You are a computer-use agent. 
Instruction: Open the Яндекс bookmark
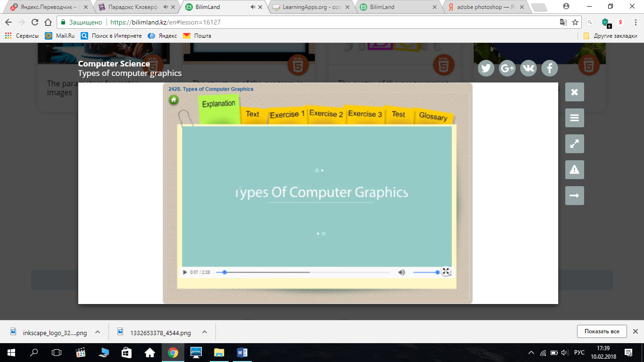pos(163,36)
